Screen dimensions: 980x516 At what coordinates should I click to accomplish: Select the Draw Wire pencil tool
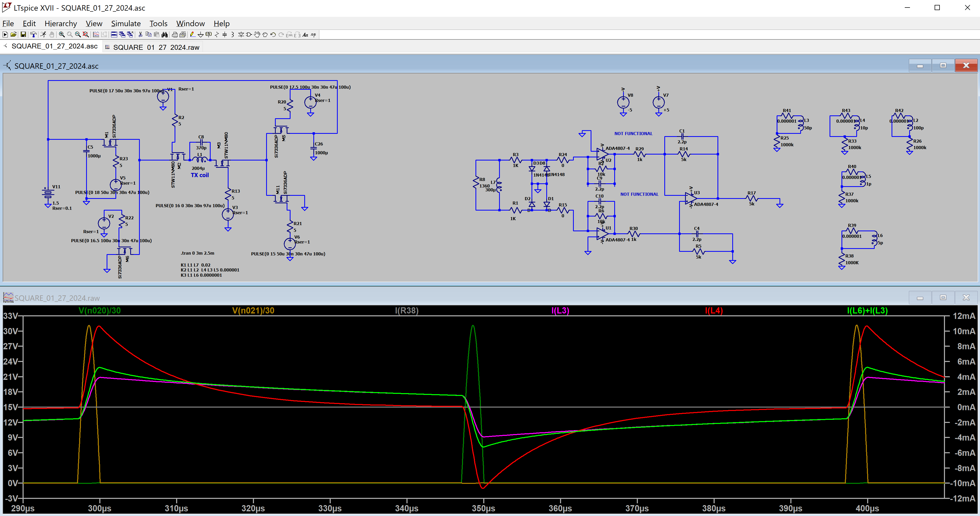pos(192,34)
